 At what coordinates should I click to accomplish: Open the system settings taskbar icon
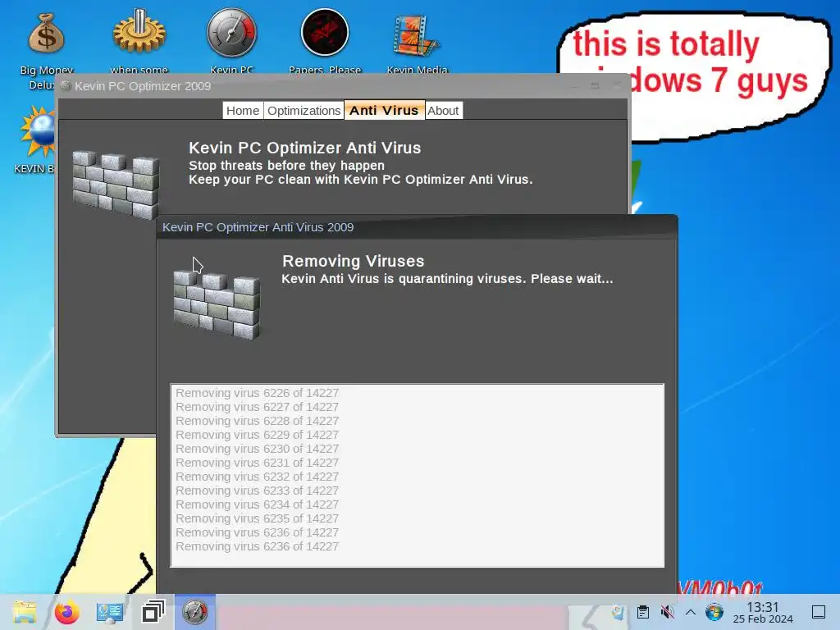(110, 612)
